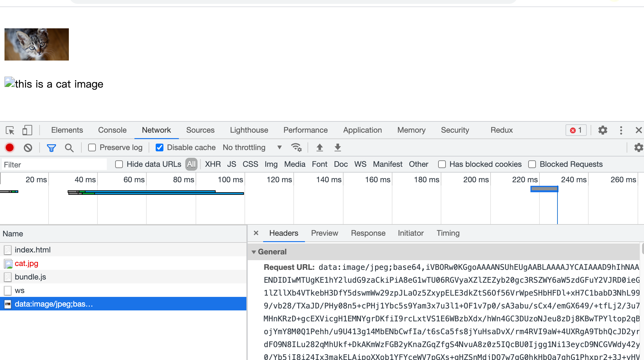
Task: Open the Response tab for request
Action: [x=368, y=233]
